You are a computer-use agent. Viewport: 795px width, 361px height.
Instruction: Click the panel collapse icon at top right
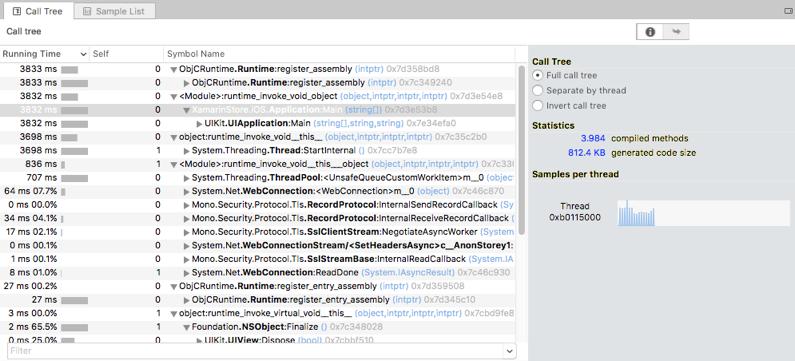[788, 11]
